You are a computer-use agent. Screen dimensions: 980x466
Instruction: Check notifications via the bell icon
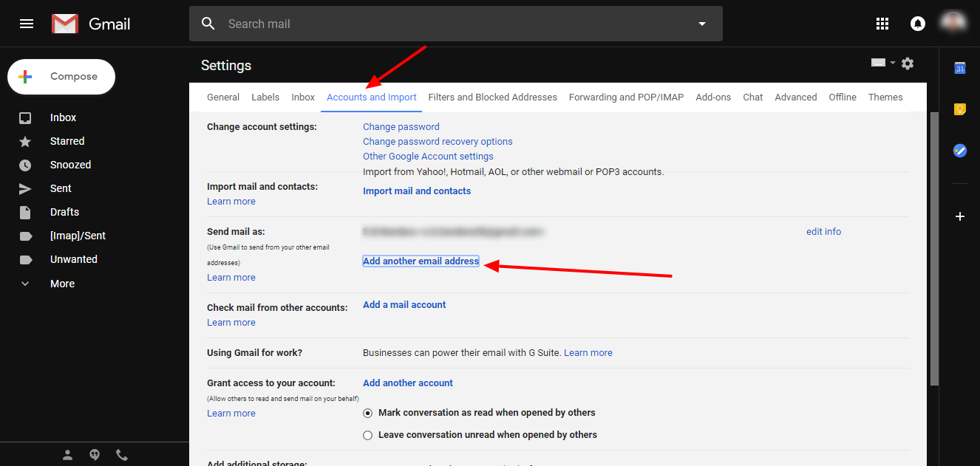917,23
